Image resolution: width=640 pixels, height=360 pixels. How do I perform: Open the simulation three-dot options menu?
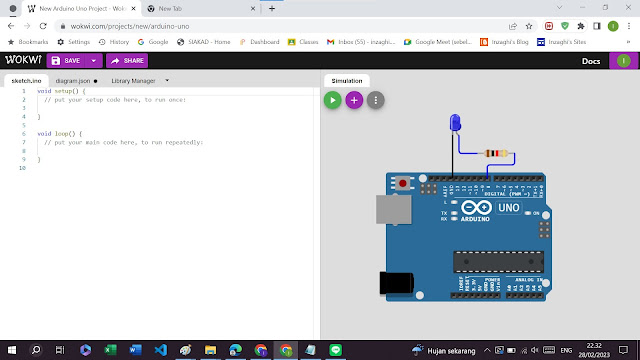click(376, 100)
